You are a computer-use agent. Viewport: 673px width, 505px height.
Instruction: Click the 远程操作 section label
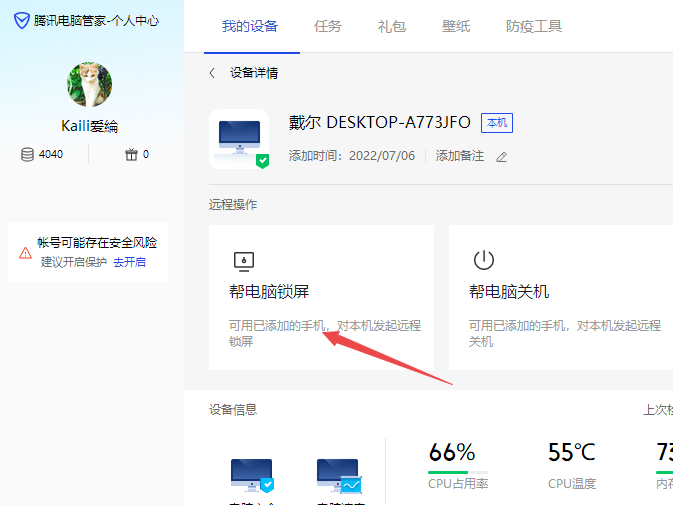point(233,205)
